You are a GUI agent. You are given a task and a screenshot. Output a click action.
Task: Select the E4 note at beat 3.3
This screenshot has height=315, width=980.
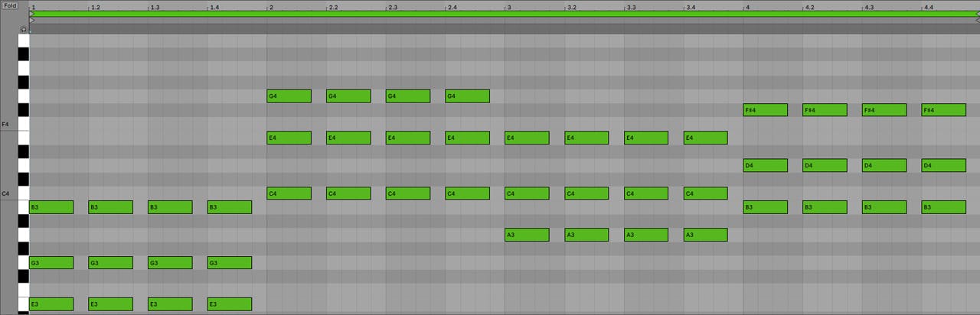(x=645, y=138)
